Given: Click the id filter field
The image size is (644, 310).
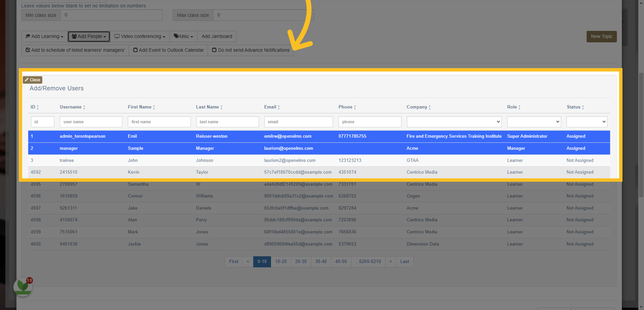Looking at the screenshot, I should pos(43,122).
